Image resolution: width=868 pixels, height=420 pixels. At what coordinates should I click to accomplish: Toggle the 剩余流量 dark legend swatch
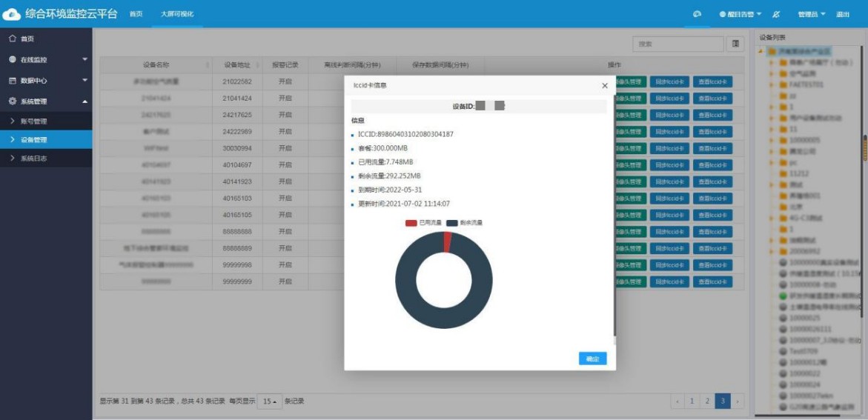(451, 222)
